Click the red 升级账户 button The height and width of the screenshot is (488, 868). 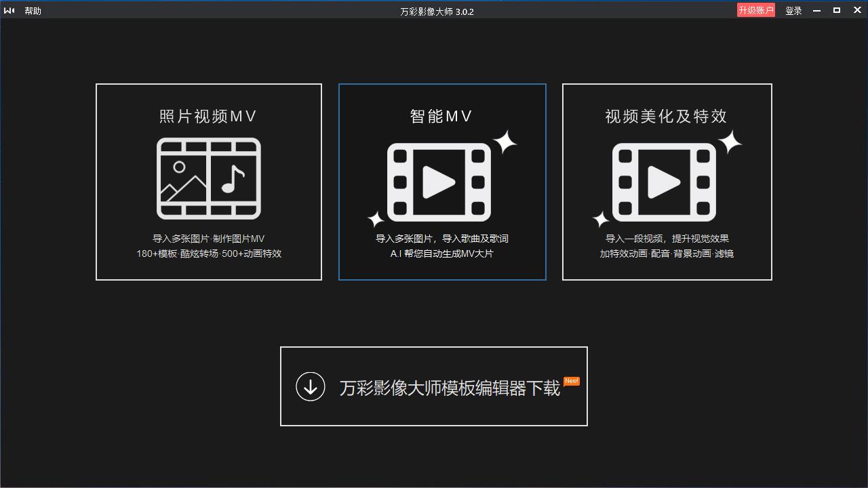[755, 10]
